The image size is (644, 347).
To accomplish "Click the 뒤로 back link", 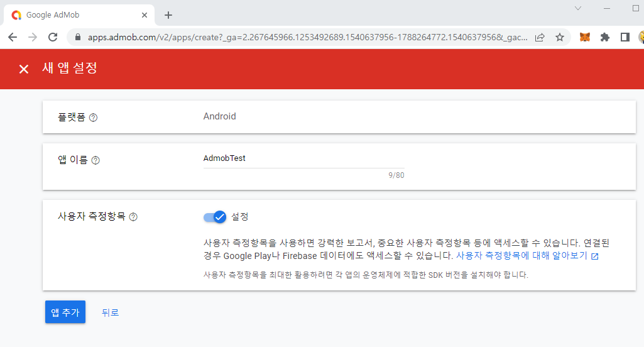I will click(110, 312).
